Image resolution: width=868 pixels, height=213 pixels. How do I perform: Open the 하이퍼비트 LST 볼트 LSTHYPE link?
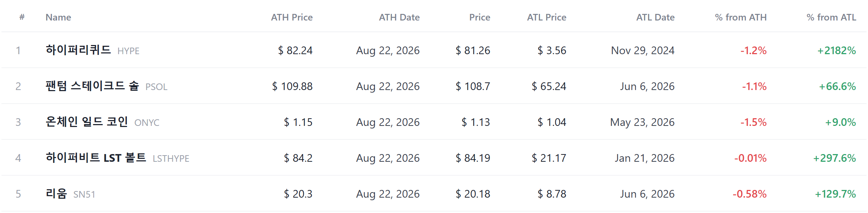(117, 158)
